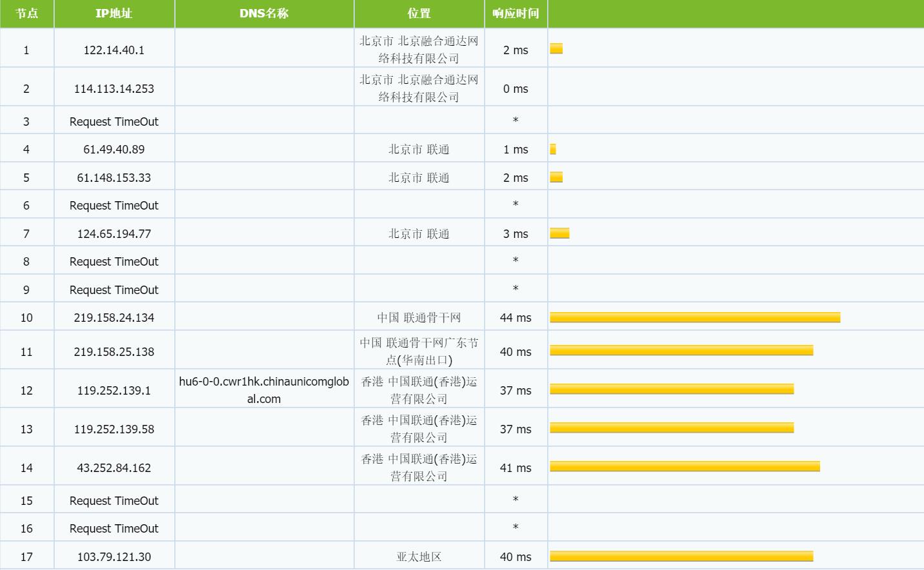This screenshot has width=924, height=570.
Task: Select IP address 114.113.14.253
Action: [114, 89]
